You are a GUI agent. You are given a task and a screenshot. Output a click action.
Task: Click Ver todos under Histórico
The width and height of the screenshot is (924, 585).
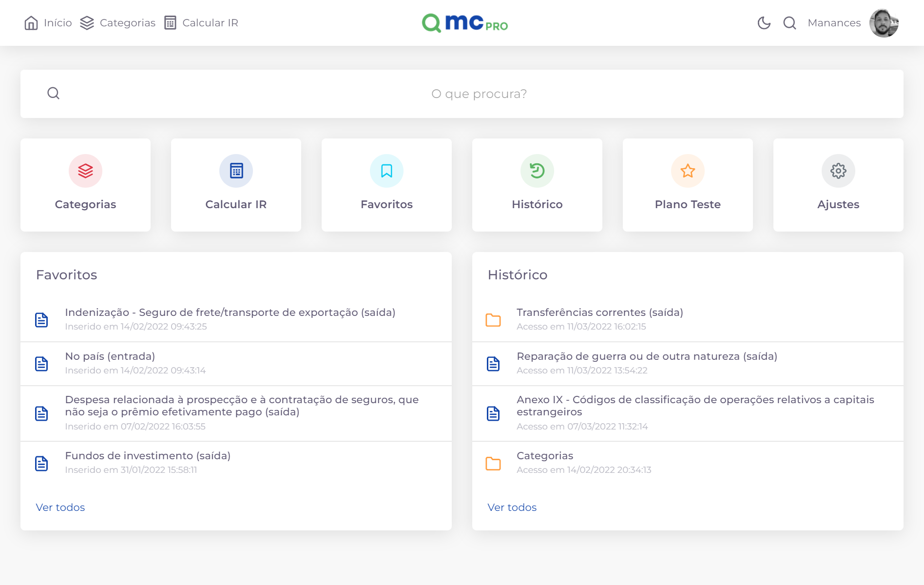click(512, 507)
